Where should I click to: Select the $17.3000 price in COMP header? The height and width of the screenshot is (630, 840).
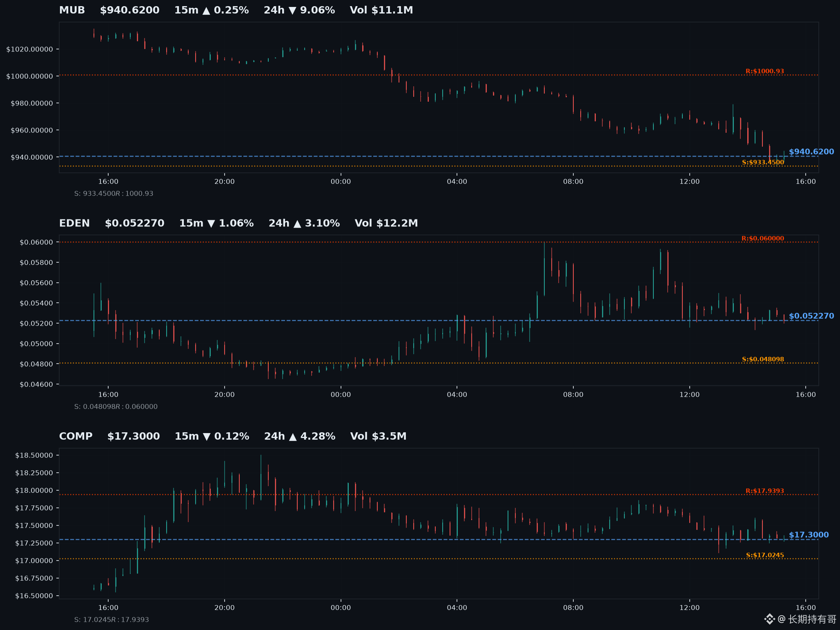coord(134,436)
